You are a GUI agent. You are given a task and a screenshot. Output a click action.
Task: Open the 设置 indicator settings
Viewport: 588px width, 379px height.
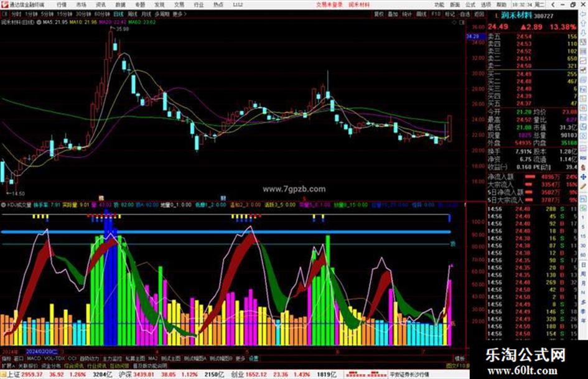pos(254,358)
